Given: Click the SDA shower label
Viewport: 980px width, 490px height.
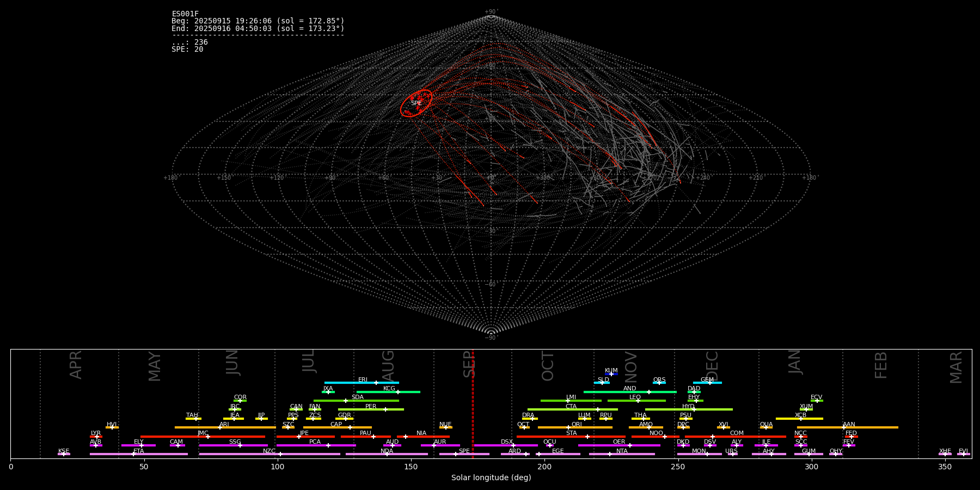Looking at the screenshot, I should coord(358,397).
